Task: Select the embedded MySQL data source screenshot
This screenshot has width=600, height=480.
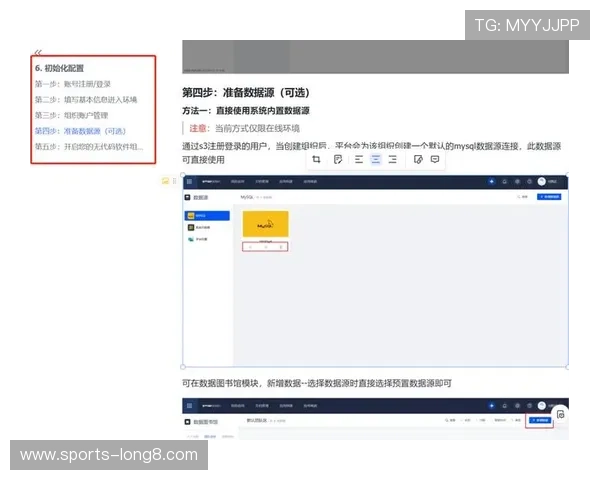Action: click(375, 271)
